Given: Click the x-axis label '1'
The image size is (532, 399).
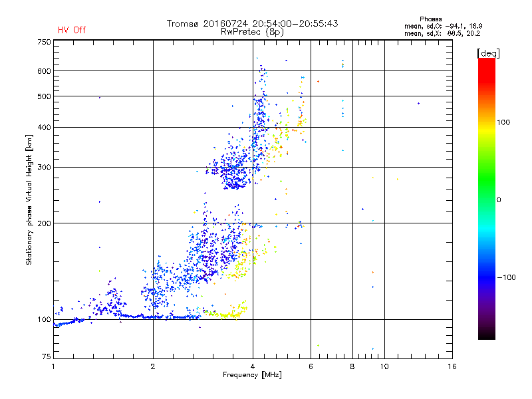Looking at the screenshot, I should pos(53,366).
